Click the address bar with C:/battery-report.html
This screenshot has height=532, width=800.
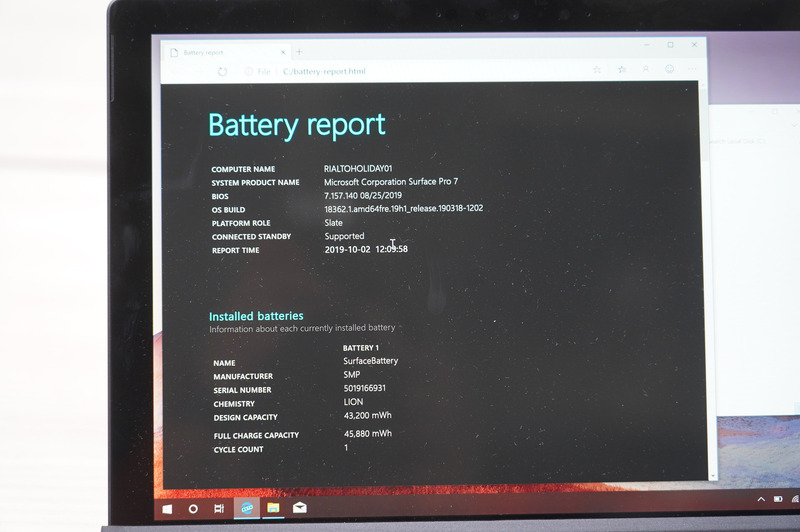tap(324, 71)
